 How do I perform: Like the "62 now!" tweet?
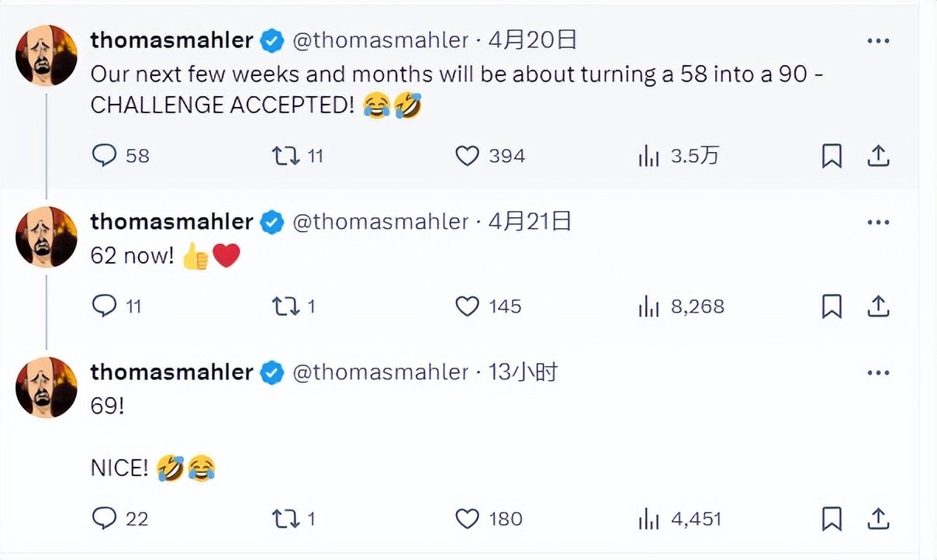[x=467, y=307]
